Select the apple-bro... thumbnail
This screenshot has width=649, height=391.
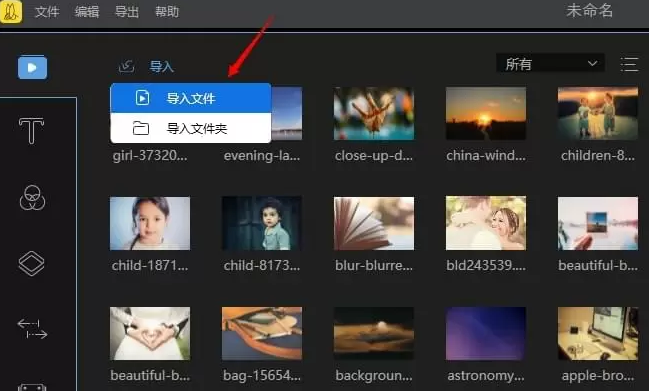(598, 333)
